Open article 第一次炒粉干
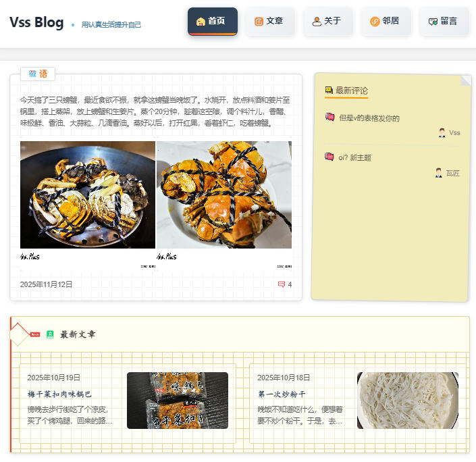476x462 pixels. (x=282, y=394)
